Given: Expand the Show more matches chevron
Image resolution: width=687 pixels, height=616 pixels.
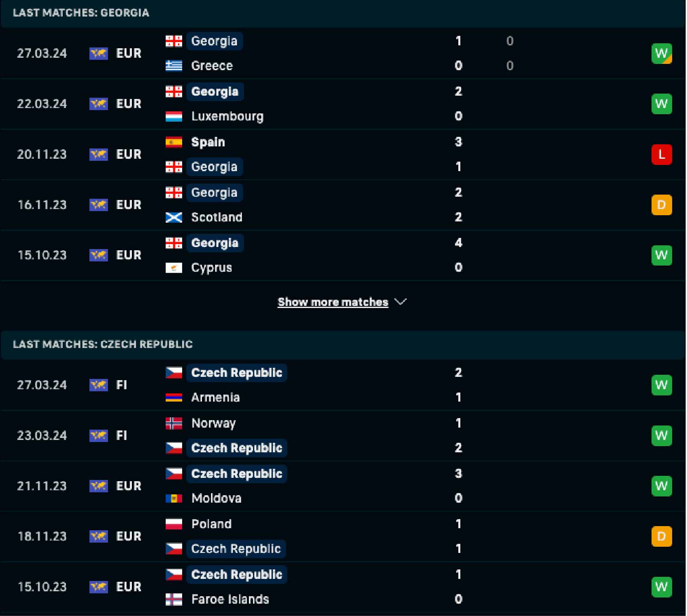Looking at the screenshot, I should coord(401,302).
